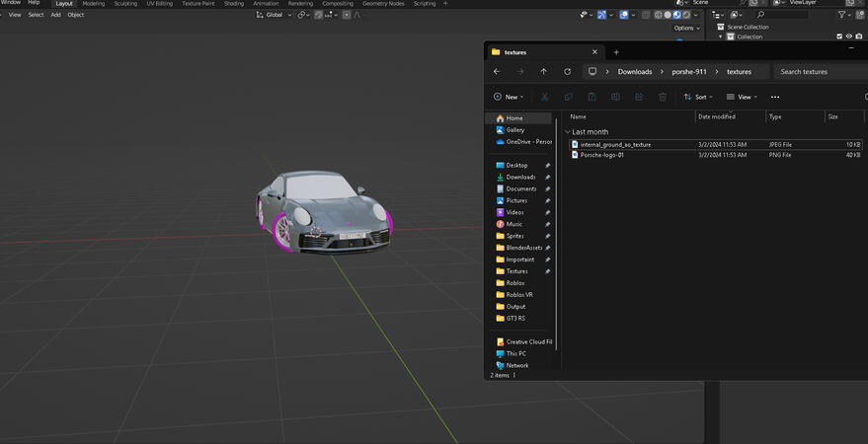Go up one folder level in Explorer
This screenshot has width=868, height=444.
(x=543, y=72)
